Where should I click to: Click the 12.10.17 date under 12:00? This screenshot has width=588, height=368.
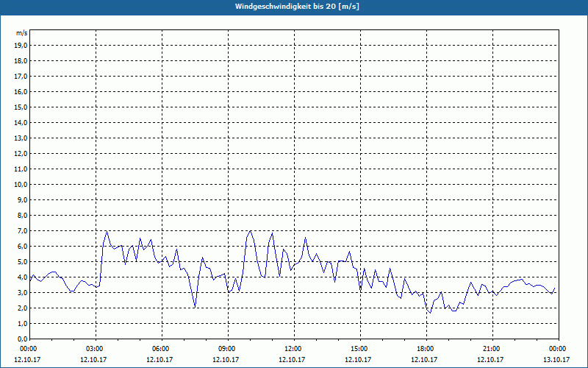pos(292,359)
